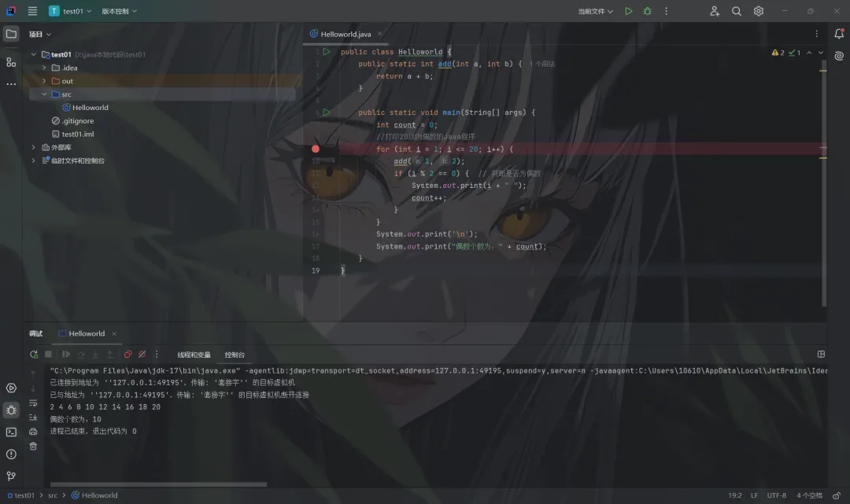Screen dimensions: 850x504
Task: Switch to 控制台 console tab
Action: [x=235, y=355]
